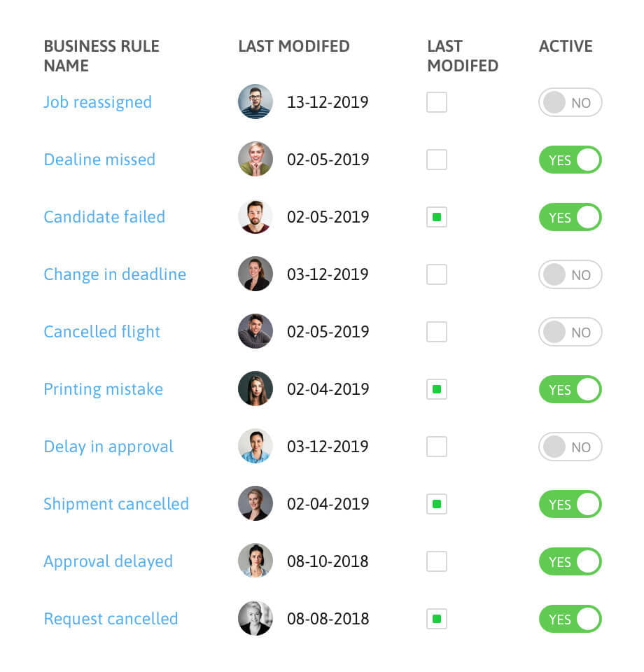
Task: Open the Delay in approval rule
Action: 108,447
